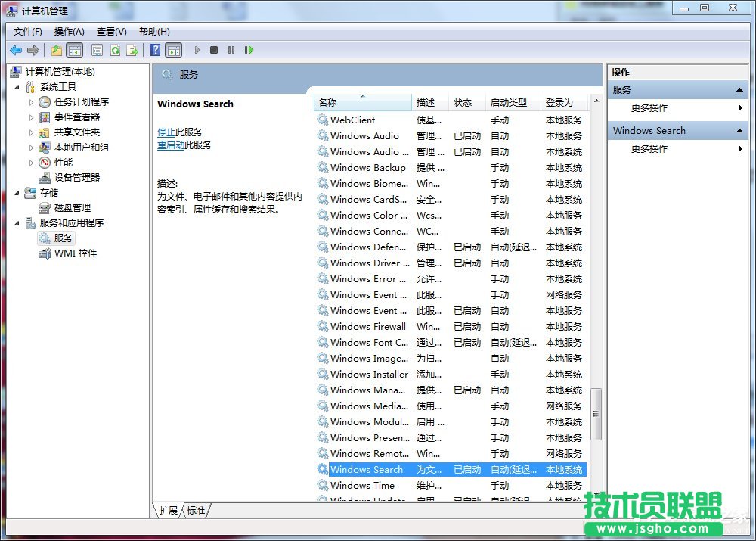Switch to the 标准 tab at the bottom
This screenshot has height=541, width=756.
195,511
